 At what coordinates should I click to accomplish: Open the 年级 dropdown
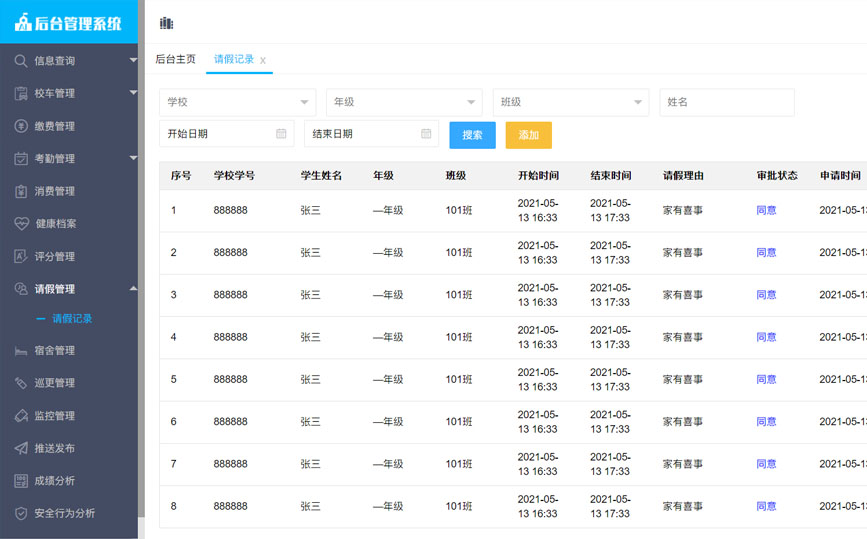click(404, 102)
